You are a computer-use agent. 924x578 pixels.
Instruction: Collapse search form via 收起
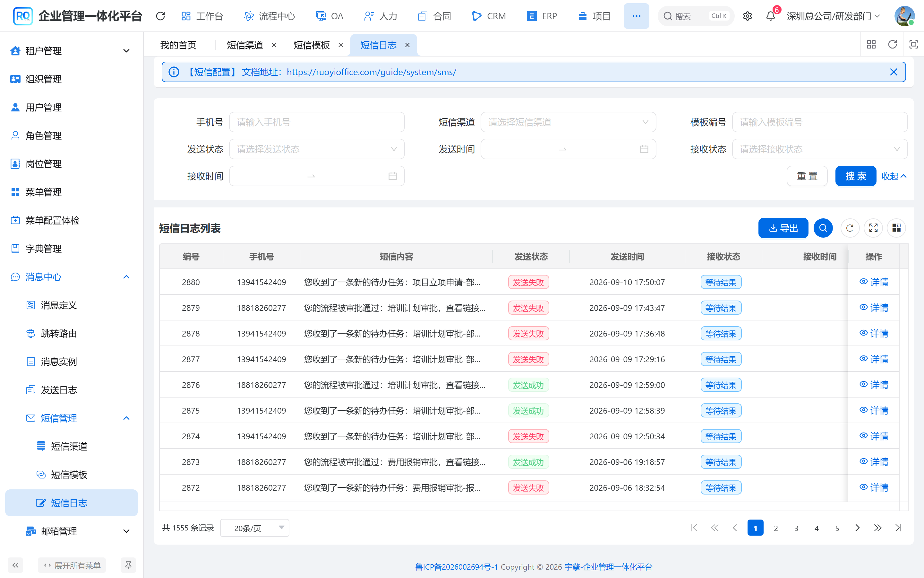(894, 176)
